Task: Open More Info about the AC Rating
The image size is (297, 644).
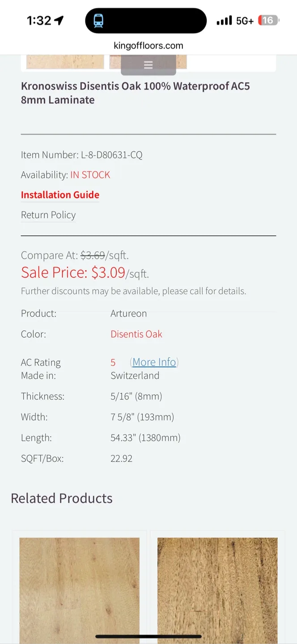Action: (x=154, y=362)
